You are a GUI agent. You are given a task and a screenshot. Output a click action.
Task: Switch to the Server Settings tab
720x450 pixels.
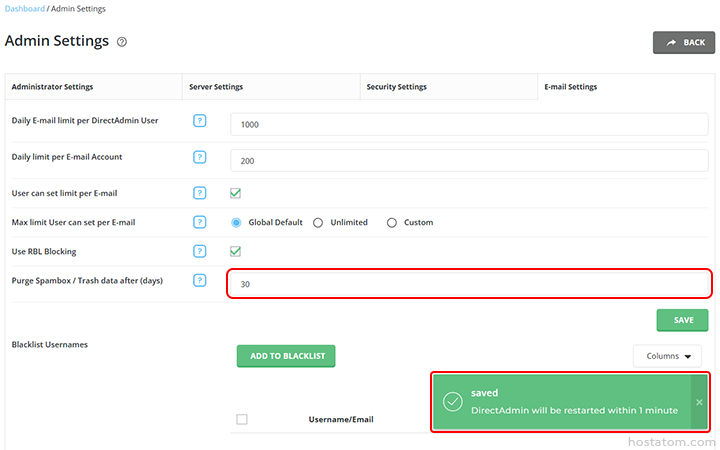216,87
